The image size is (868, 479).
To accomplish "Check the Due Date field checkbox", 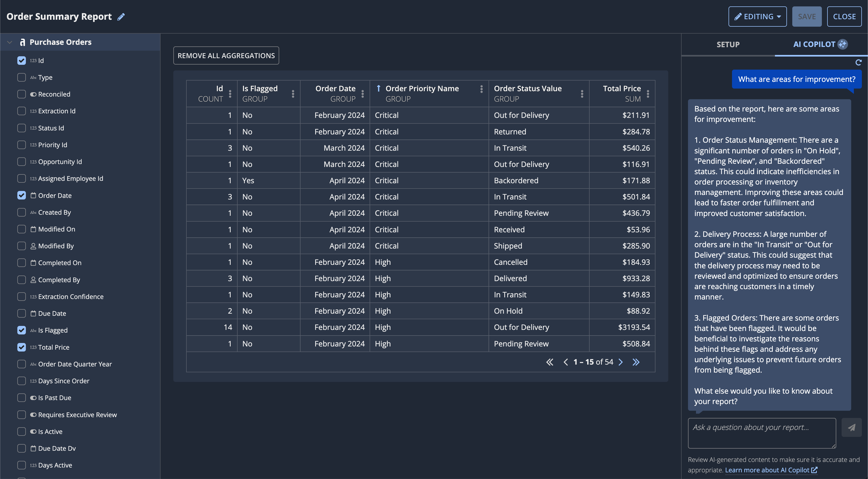I will [x=22, y=313].
